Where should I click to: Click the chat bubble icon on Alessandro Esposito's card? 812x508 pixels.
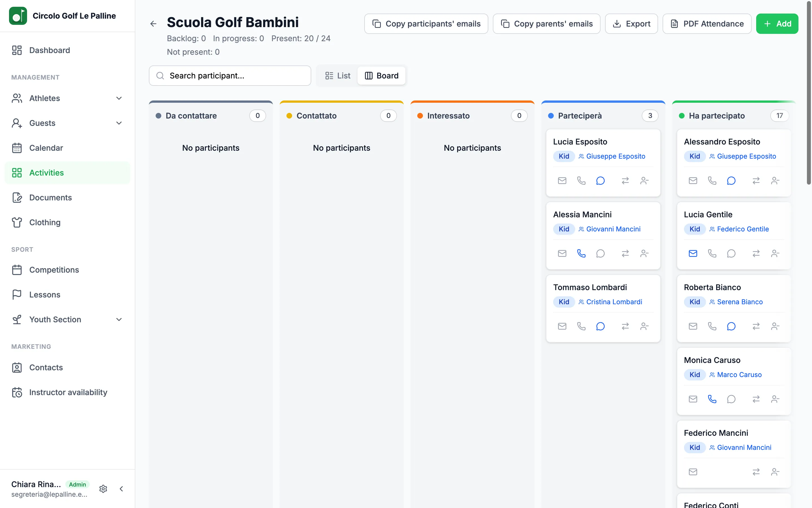tap(731, 181)
